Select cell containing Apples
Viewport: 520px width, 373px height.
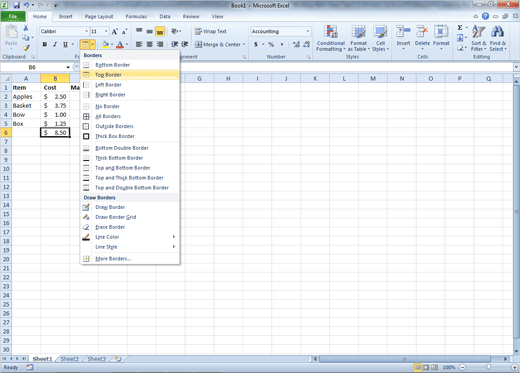26,97
